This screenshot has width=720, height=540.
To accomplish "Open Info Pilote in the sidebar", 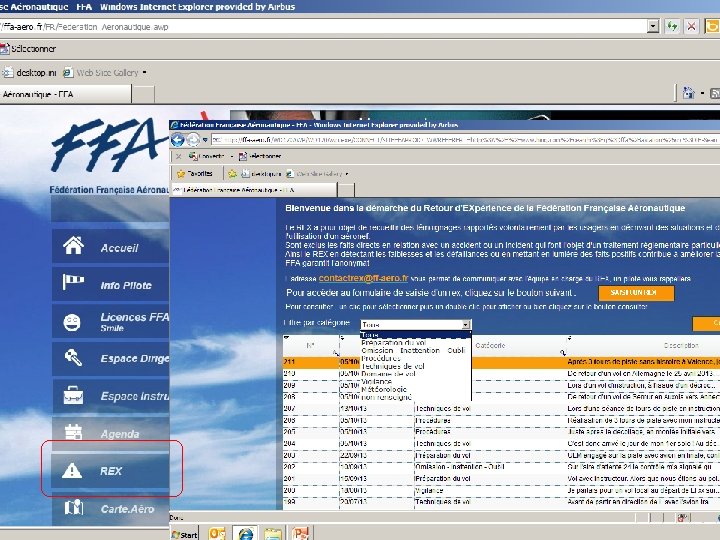I will click(111, 284).
